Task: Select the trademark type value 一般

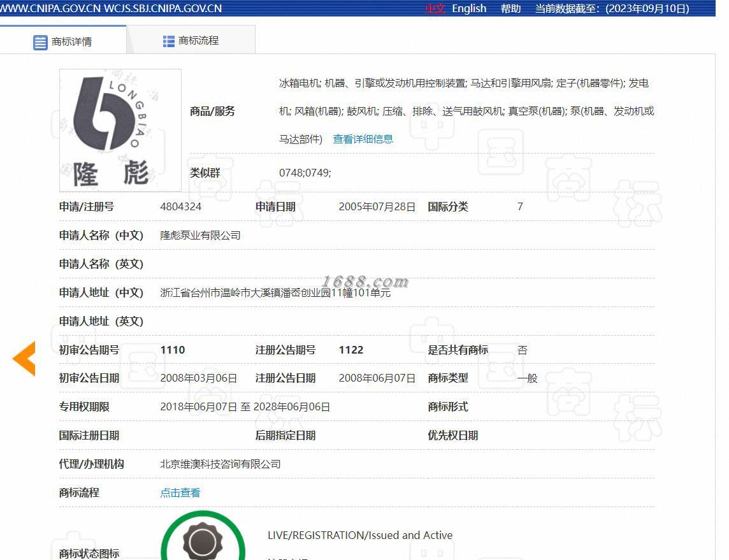Action: tap(527, 378)
